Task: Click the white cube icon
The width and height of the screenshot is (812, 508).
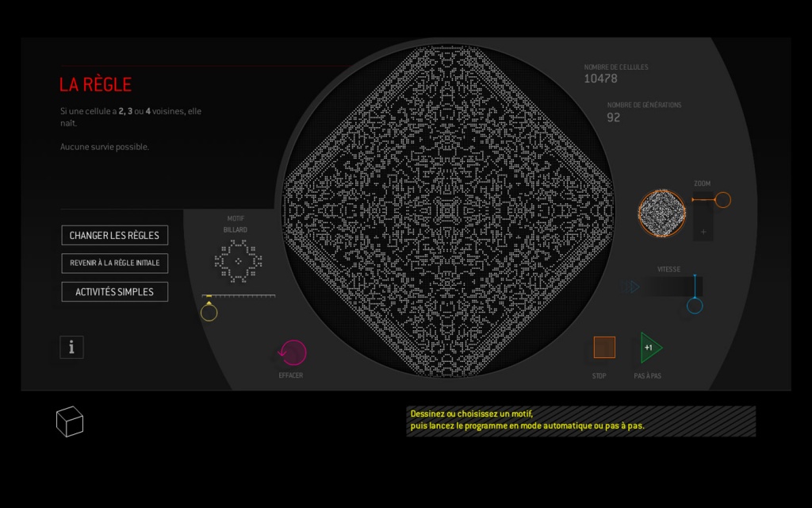Action: pos(70,421)
